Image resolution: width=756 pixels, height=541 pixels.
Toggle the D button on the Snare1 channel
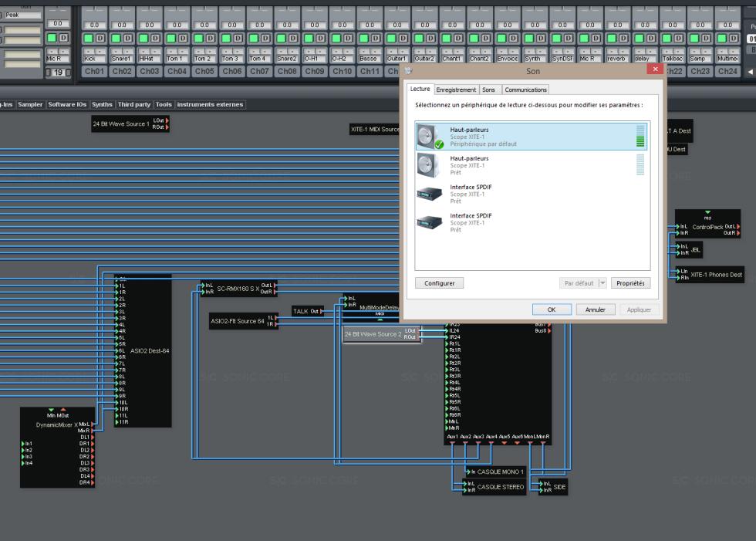tap(128, 38)
